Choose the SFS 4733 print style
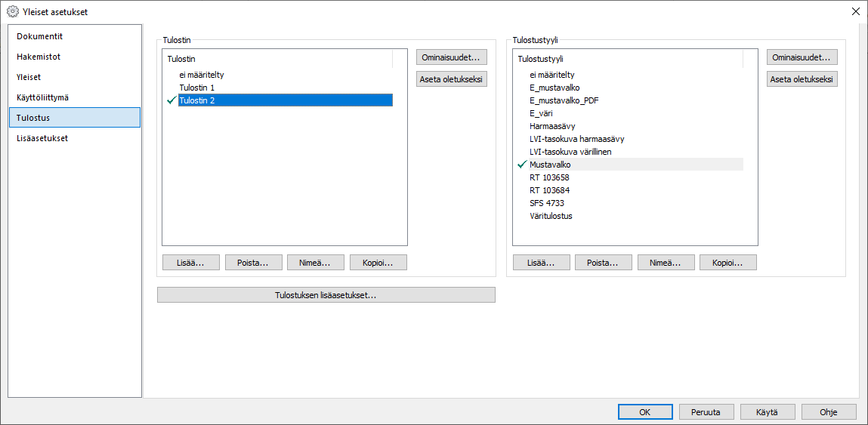 coord(547,203)
